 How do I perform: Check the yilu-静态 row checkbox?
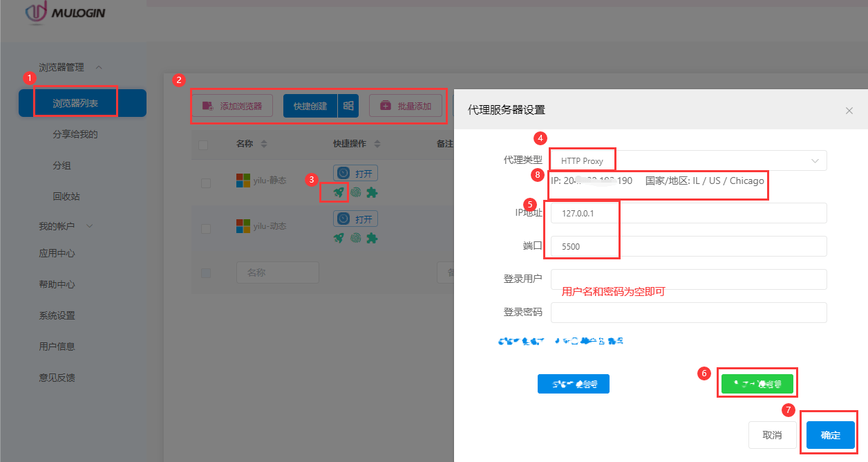click(206, 183)
